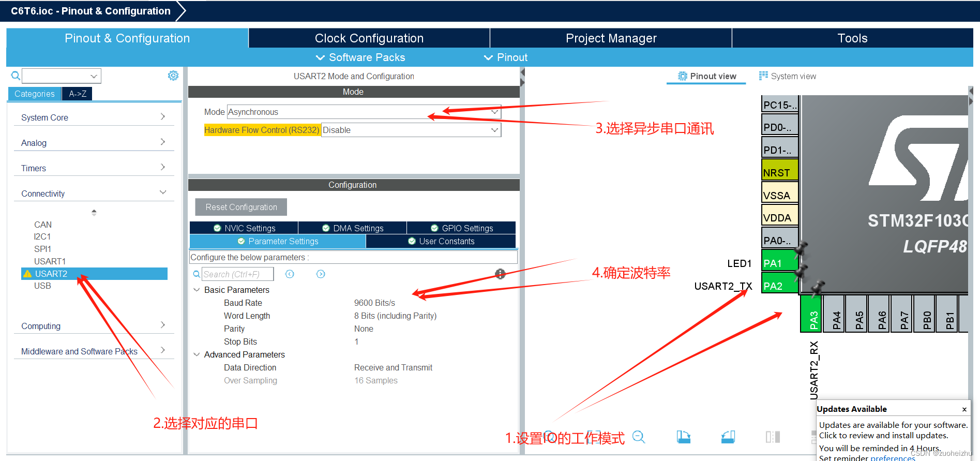Open GPIO Settings tab
Screen dimensions: 980x461
pos(461,228)
